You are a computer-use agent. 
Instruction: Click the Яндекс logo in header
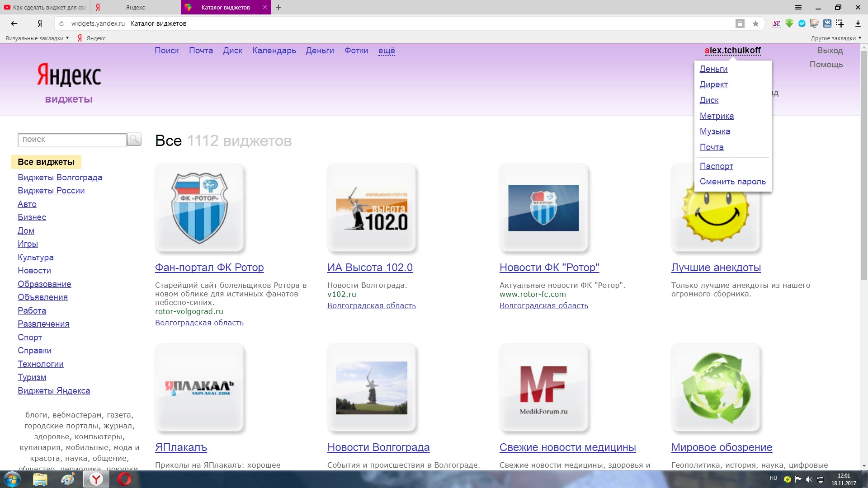click(x=69, y=75)
